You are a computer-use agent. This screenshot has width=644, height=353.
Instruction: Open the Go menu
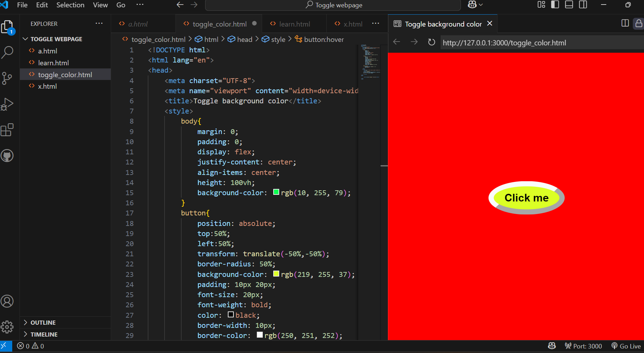coord(121,5)
